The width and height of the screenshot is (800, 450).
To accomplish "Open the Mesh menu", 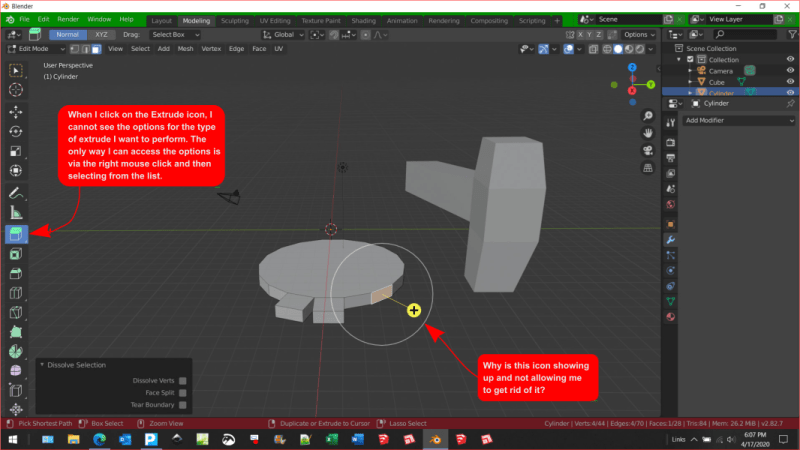I will tap(185, 49).
